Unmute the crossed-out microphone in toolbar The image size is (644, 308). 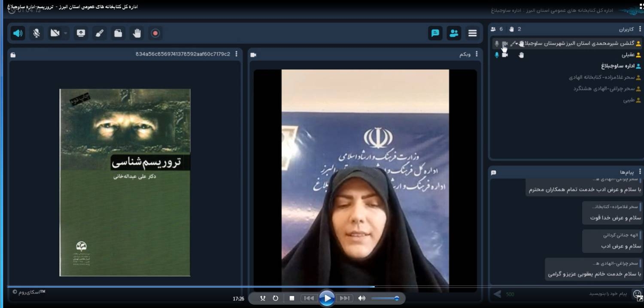(x=36, y=33)
